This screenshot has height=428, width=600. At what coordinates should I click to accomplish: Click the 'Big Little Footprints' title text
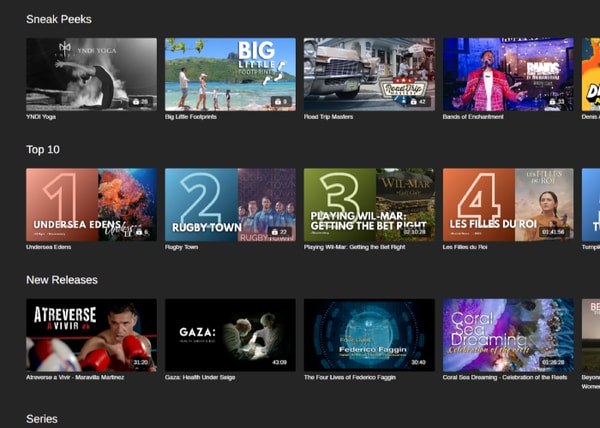coord(191,117)
